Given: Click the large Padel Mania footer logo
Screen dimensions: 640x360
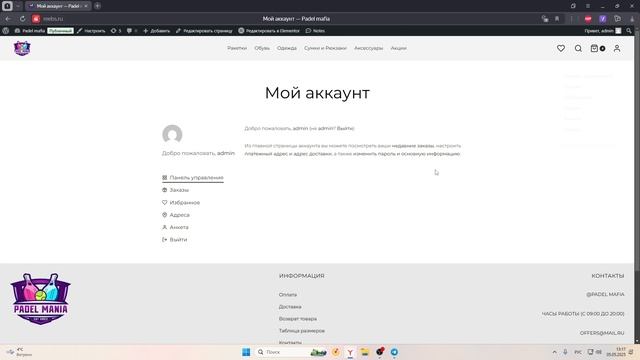Looking at the screenshot, I should (x=40, y=299).
